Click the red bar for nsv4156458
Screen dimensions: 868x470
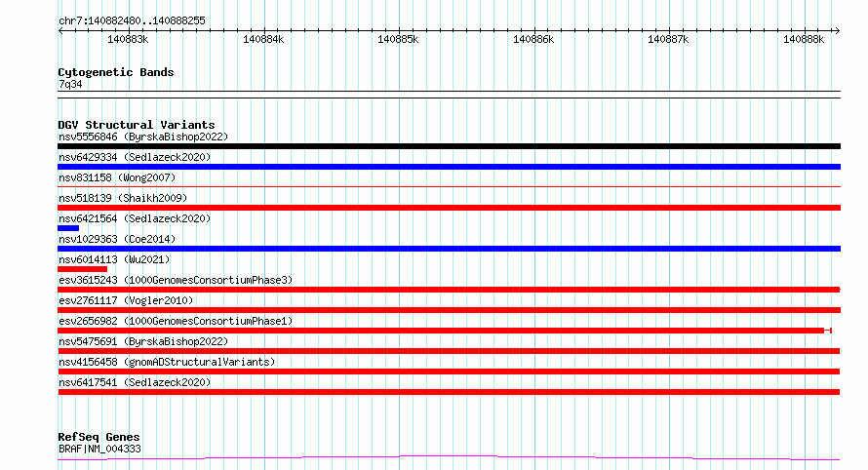click(x=449, y=372)
